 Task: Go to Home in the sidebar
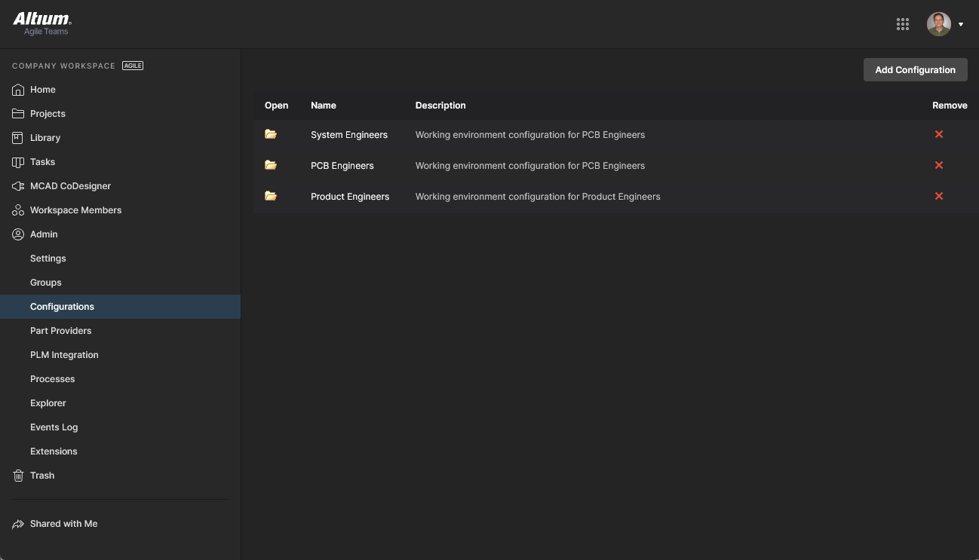(x=42, y=90)
